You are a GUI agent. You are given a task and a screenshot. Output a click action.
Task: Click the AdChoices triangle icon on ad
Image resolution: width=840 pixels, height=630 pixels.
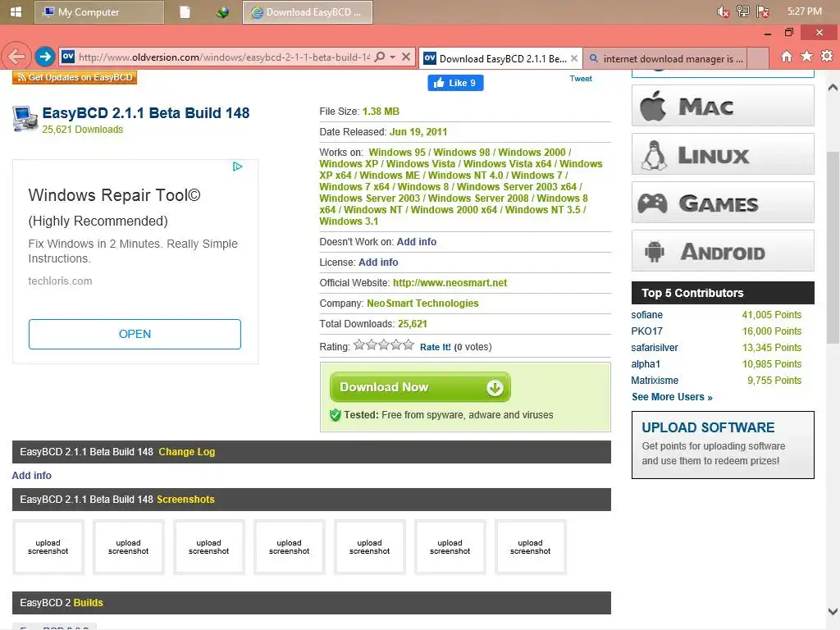(238, 167)
